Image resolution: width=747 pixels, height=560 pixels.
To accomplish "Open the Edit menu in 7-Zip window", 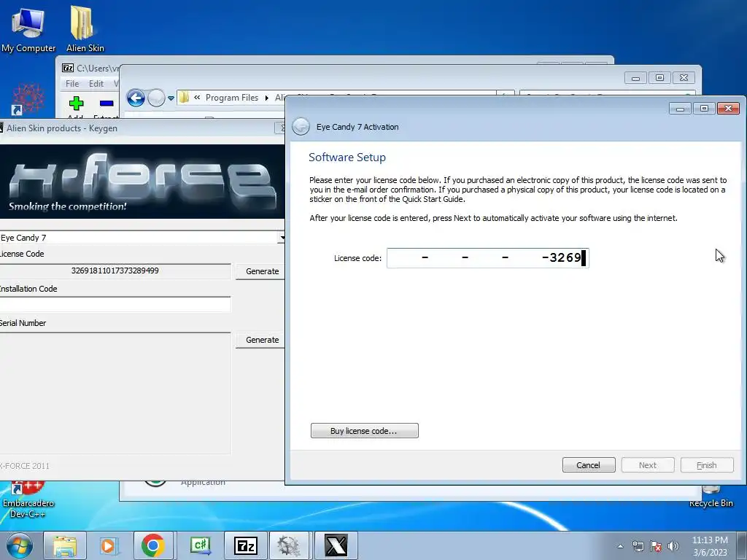I will coord(96,84).
